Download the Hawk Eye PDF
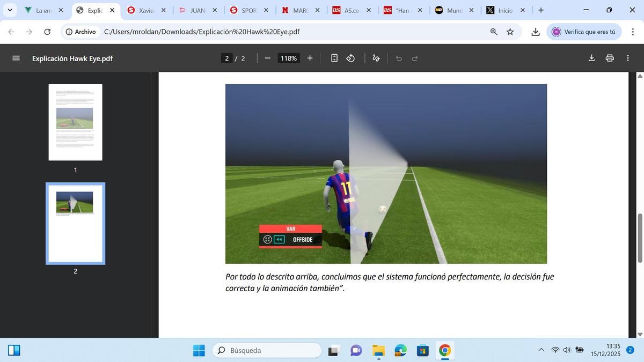Viewport: 644px width, 362px height. 591,58
